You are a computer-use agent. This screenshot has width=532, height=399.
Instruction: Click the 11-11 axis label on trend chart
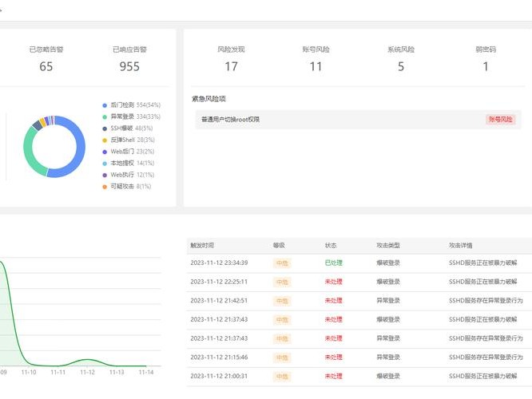[x=58, y=372]
